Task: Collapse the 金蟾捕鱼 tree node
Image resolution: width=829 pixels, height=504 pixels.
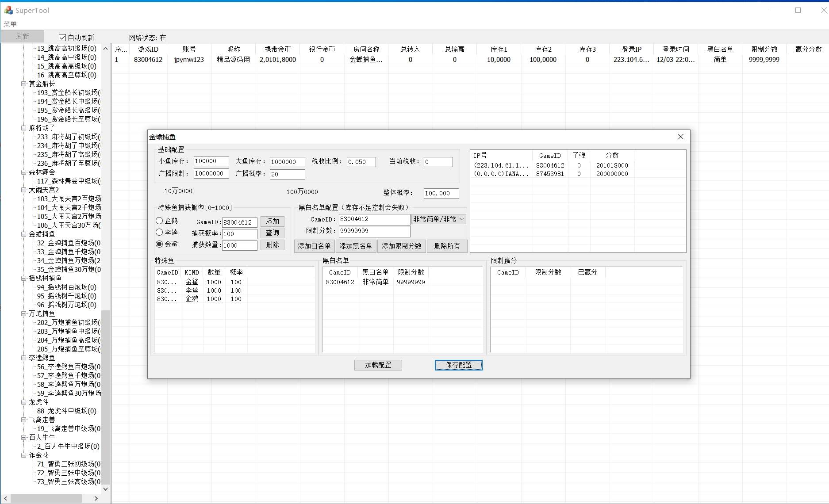Action: point(24,234)
